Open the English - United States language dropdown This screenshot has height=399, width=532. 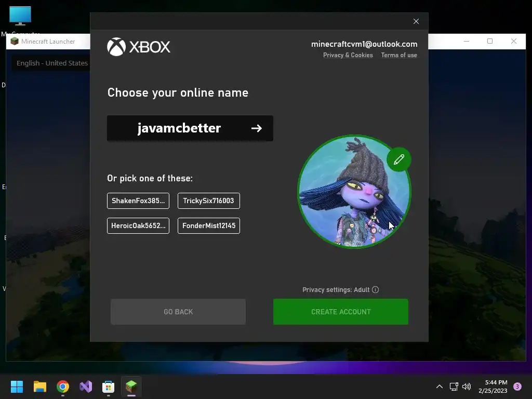52,63
